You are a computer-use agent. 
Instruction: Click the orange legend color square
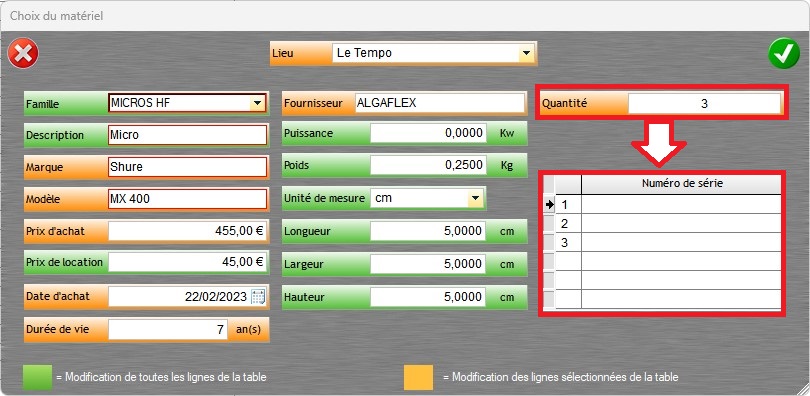(x=418, y=377)
